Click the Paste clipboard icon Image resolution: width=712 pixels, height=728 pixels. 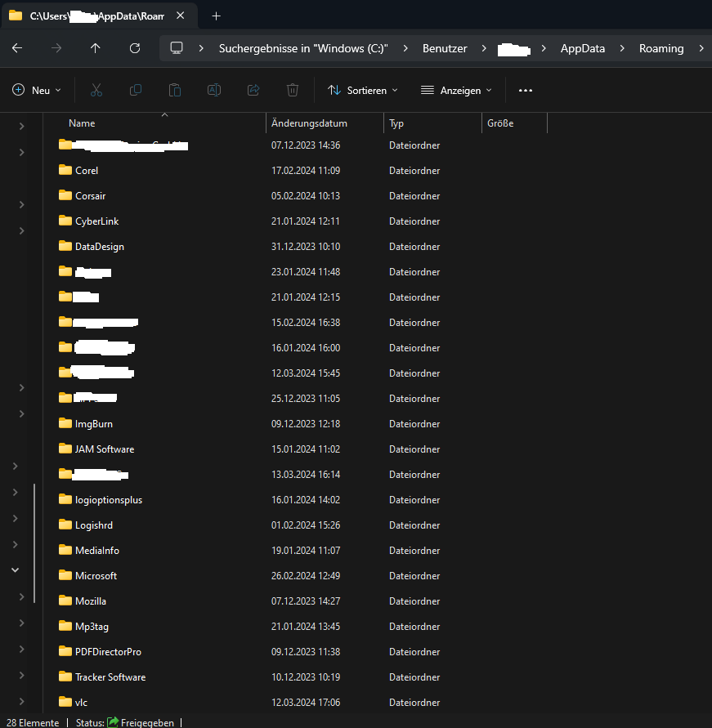(175, 90)
